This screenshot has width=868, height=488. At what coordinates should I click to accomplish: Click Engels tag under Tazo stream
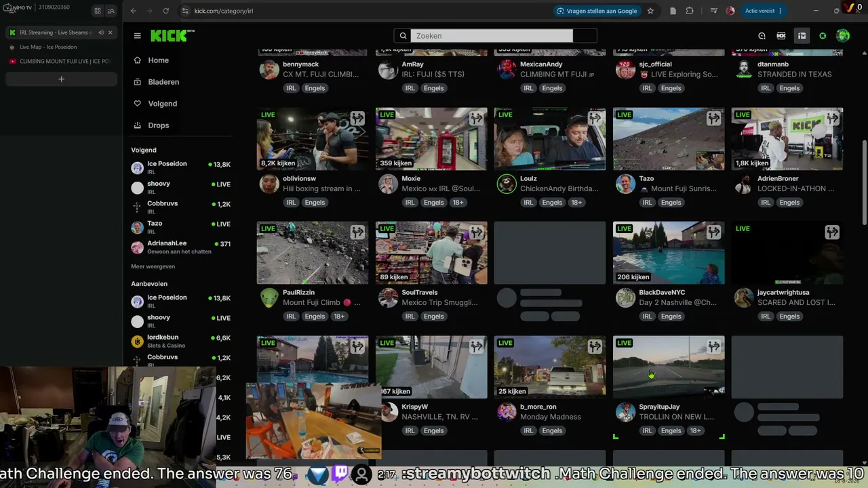pos(671,203)
